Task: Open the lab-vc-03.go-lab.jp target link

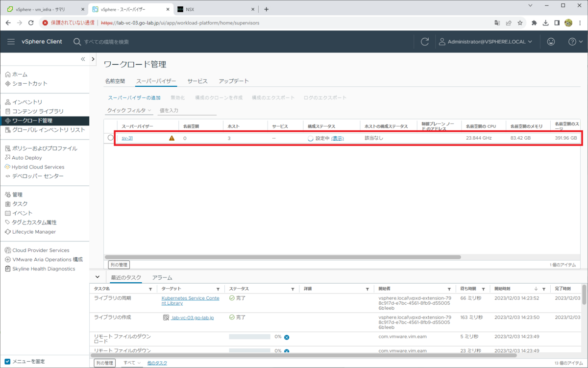Action: click(193, 318)
